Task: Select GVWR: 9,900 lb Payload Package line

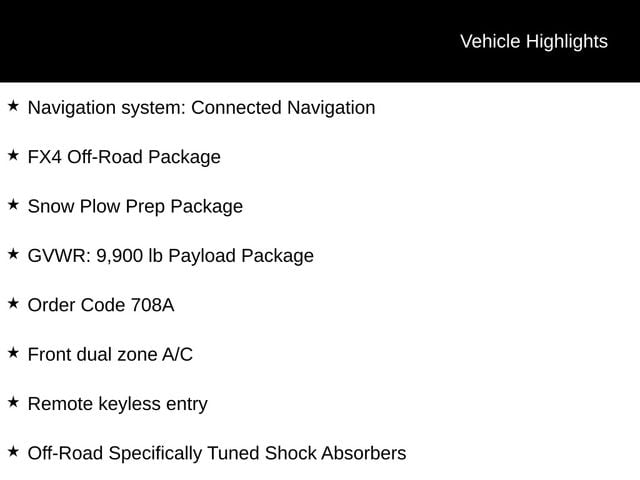Action: tap(171, 256)
